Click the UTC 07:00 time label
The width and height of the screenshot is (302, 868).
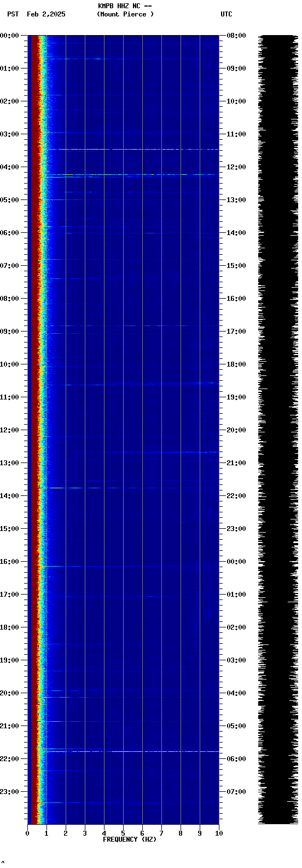click(x=236, y=792)
